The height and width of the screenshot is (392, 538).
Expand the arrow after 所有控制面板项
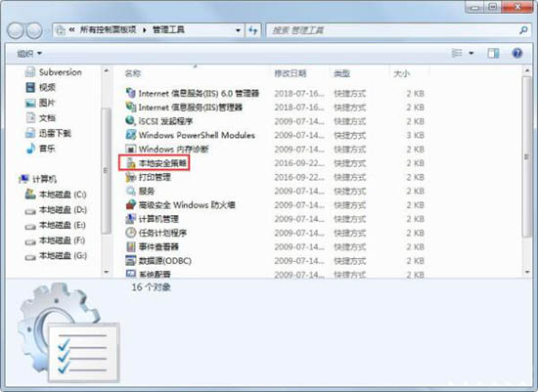(145, 30)
